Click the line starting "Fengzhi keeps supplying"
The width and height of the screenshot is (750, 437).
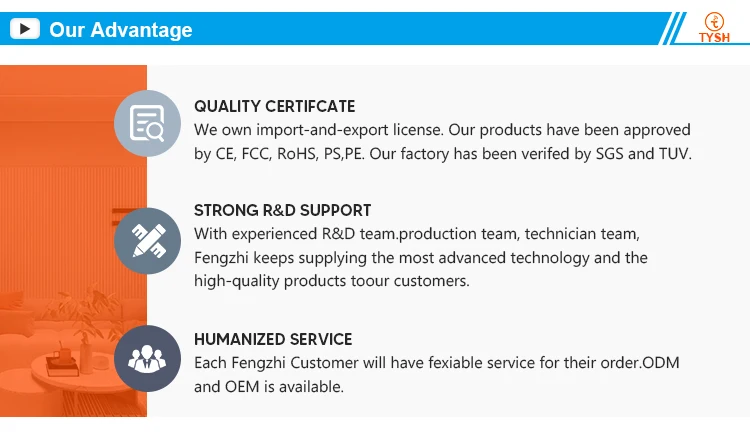coord(420,257)
